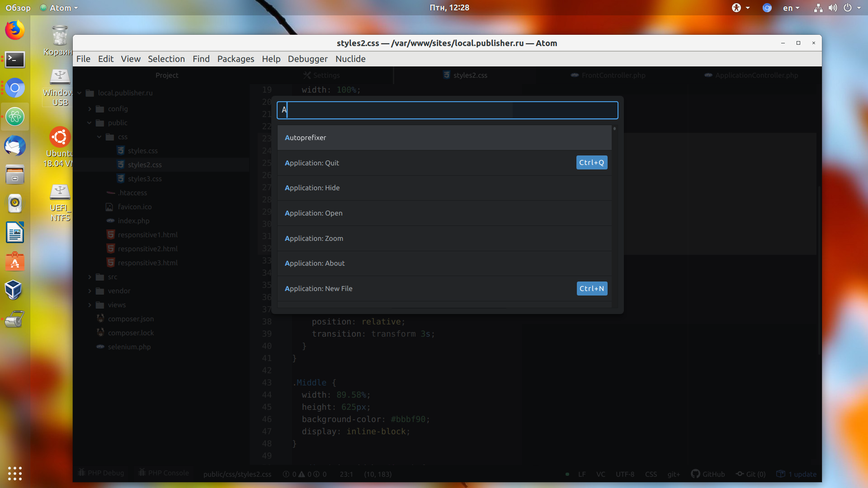Run Application: Zoom command
The width and height of the screenshot is (868, 488).
(x=444, y=238)
